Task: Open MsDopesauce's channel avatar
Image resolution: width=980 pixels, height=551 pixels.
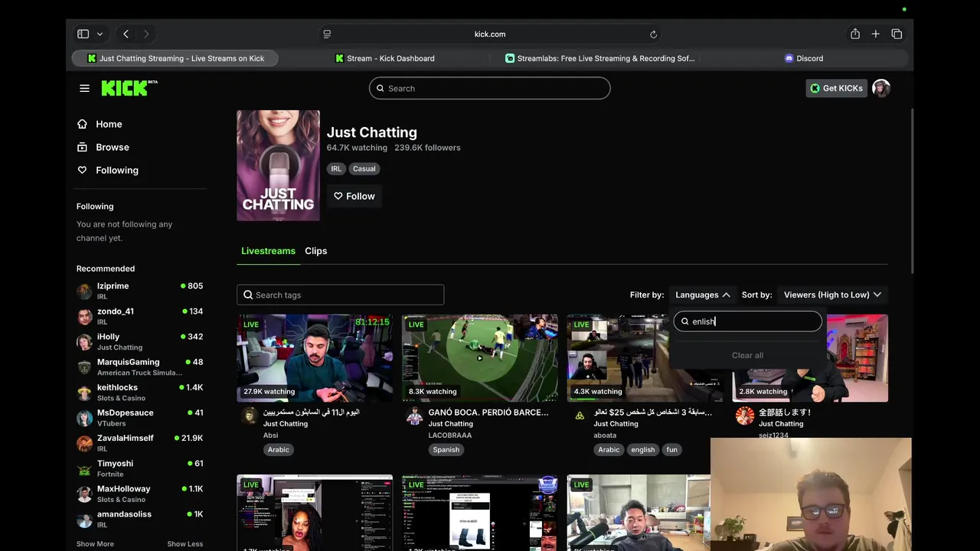Action: point(84,417)
